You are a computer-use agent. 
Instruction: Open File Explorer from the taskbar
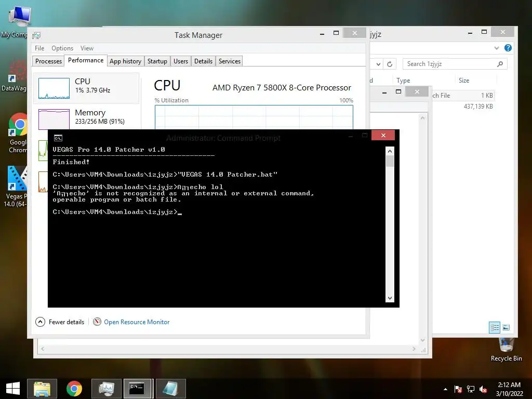(x=42, y=389)
